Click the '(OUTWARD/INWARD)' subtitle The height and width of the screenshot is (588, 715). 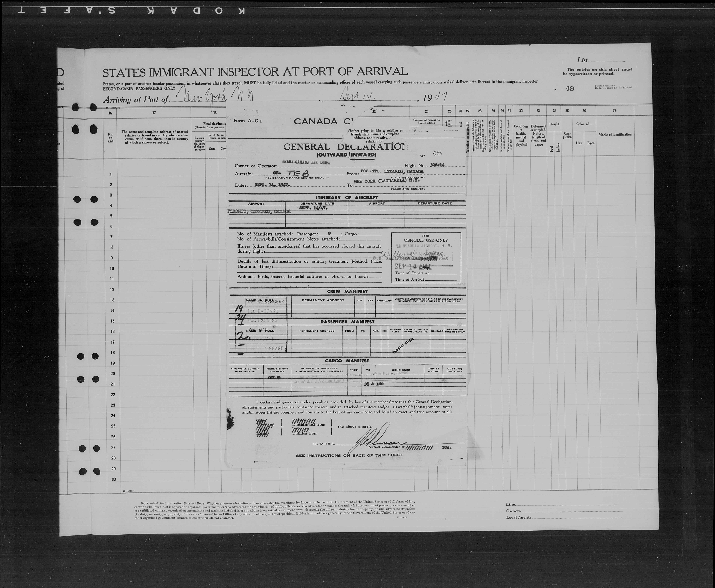tap(346, 155)
